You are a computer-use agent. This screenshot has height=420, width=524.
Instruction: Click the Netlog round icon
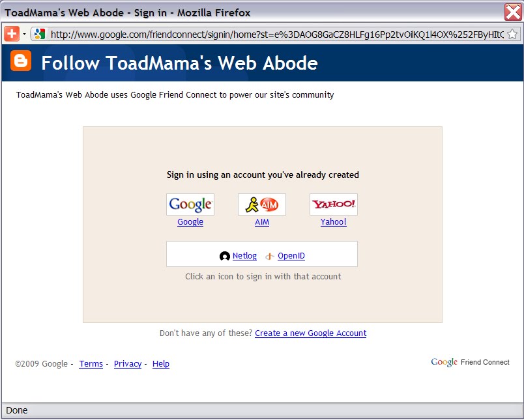[225, 256]
